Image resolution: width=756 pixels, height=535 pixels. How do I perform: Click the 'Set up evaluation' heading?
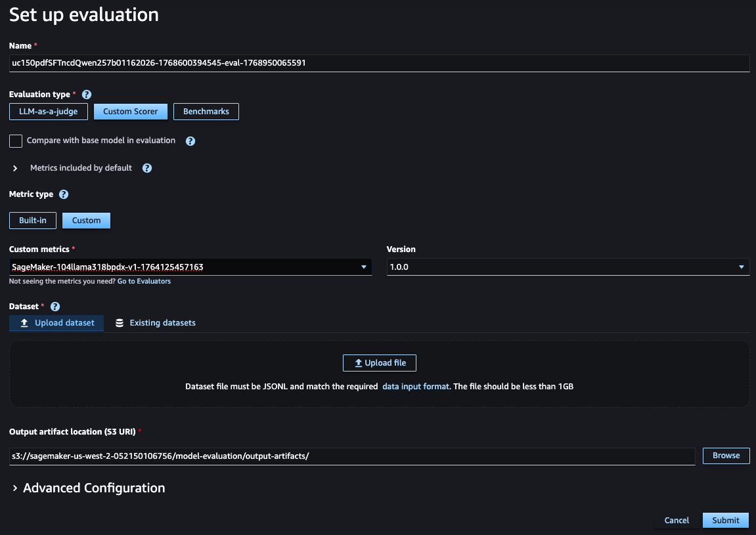(x=84, y=15)
